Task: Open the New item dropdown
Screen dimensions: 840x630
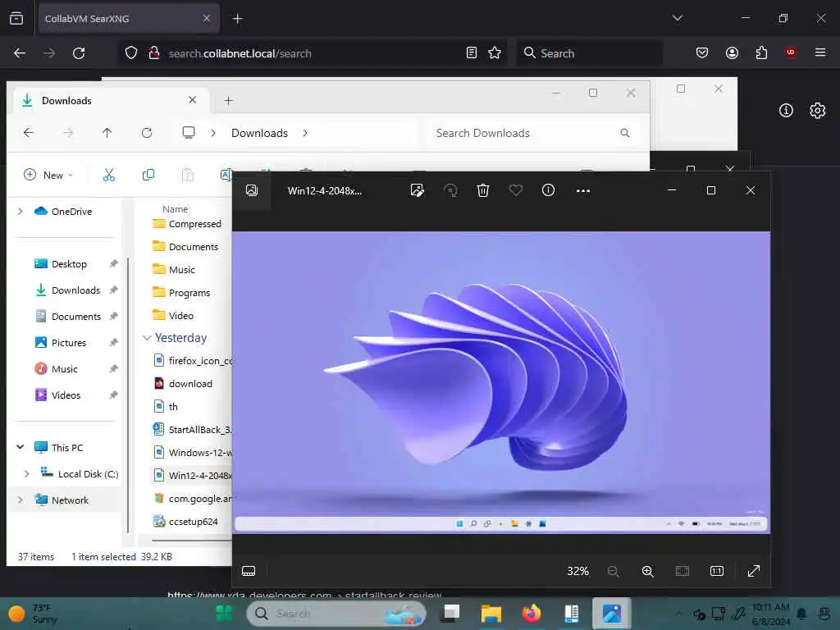Action: tap(48, 176)
